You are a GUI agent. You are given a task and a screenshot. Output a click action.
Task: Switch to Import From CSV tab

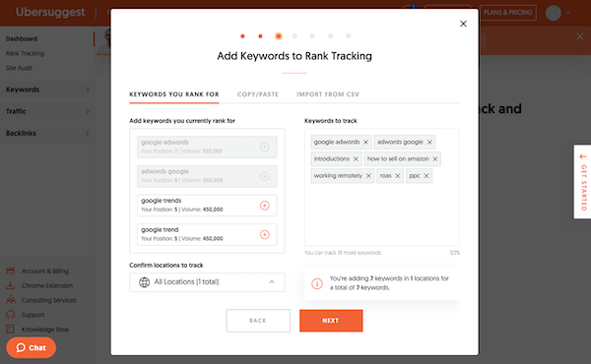[x=328, y=94]
